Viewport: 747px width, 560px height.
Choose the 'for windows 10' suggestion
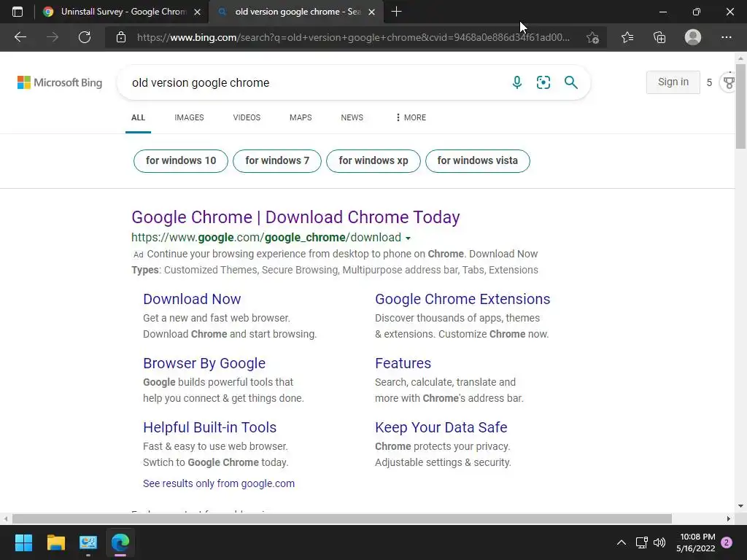pos(181,161)
